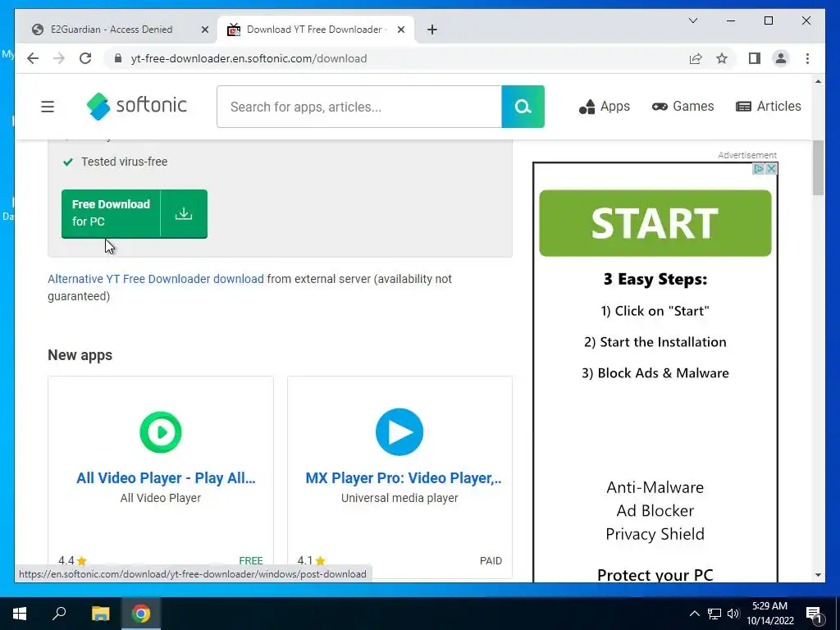Reload the current page

tap(85, 58)
